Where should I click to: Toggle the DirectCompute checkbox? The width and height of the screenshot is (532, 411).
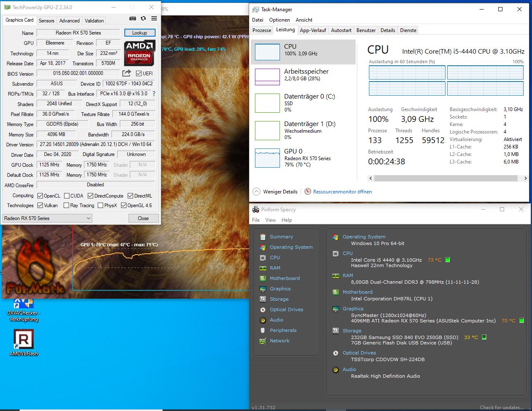tap(90, 196)
